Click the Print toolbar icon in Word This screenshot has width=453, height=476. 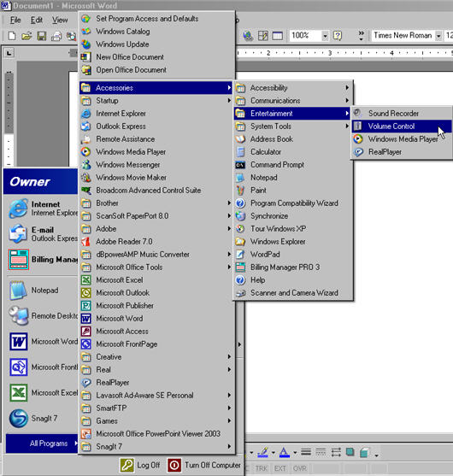tap(56, 36)
